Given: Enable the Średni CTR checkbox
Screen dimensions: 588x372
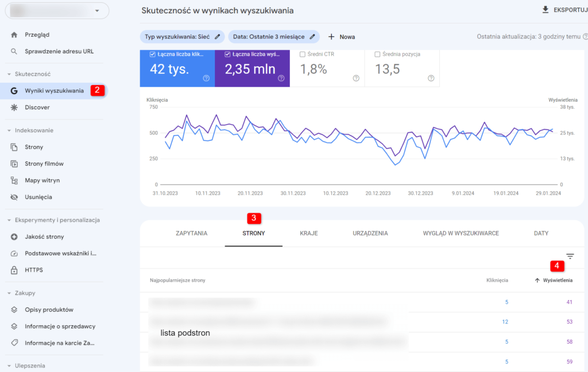Looking at the screenshot, I should tap(302, 55).
